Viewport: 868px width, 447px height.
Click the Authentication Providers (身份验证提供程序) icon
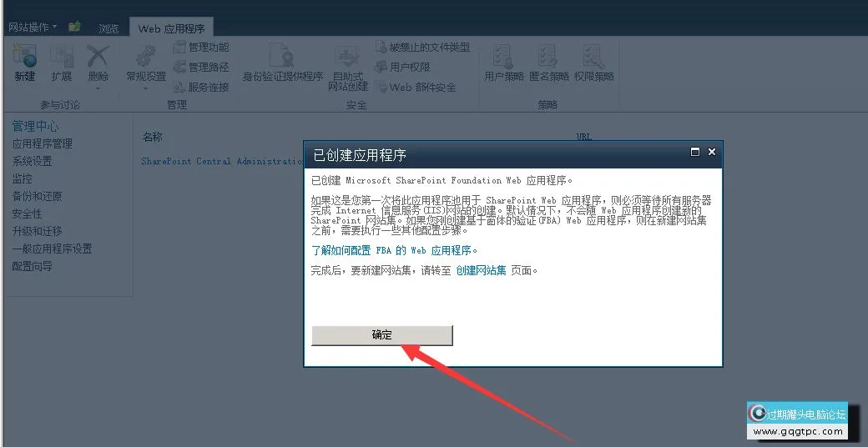coord(282,57)
